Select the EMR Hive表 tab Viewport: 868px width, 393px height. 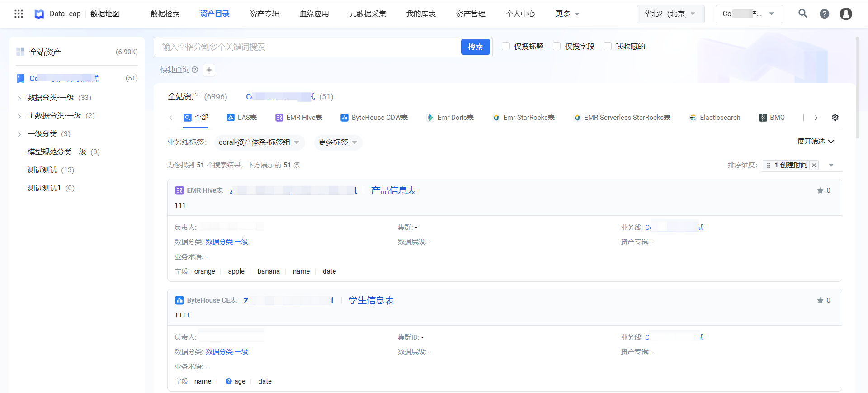click(299, 118)
